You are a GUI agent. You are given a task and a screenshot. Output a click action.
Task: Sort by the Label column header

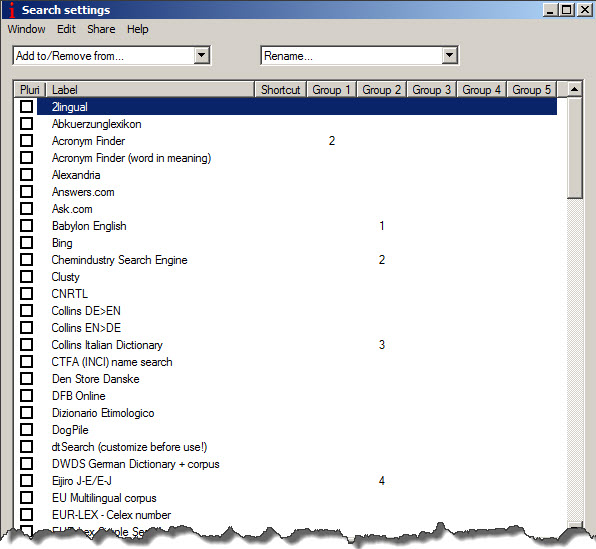[x=150, y=90]
